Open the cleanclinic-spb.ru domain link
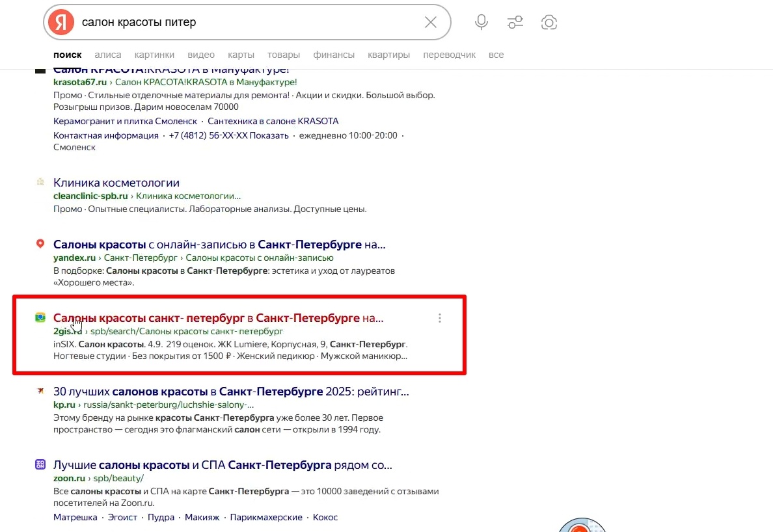Image resolution: width=773 pixels, height=532 pixels. point(90,196)
